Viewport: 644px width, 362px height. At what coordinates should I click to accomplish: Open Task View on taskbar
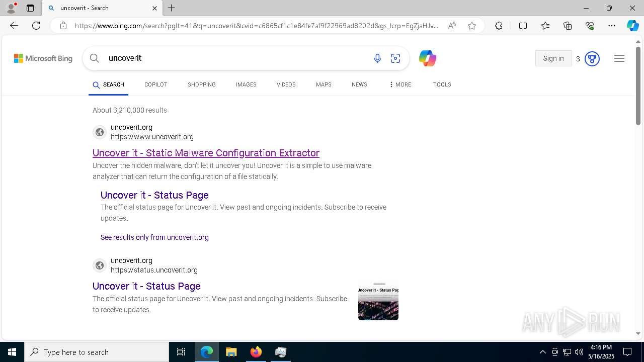[181, 352]
